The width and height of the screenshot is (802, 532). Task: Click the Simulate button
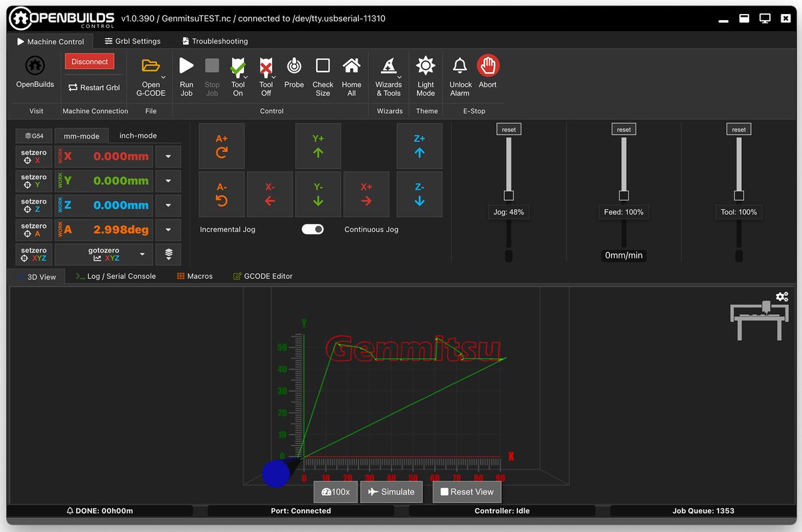391,491
